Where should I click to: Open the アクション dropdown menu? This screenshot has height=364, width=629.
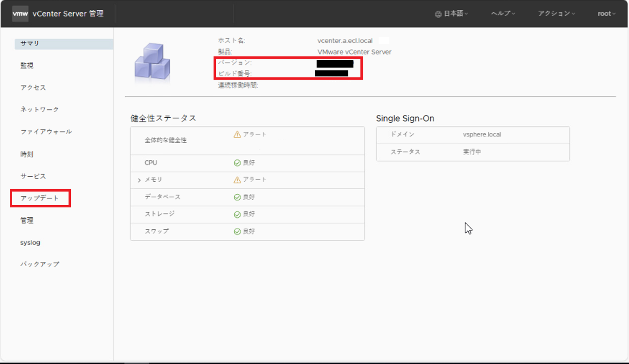click(x=556, y=14)
